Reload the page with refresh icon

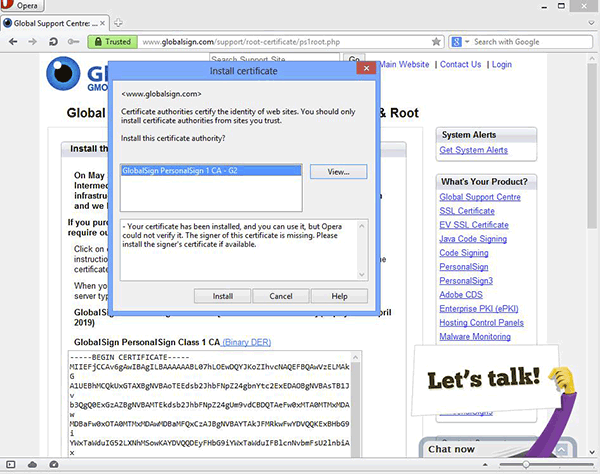coord(53,42)
